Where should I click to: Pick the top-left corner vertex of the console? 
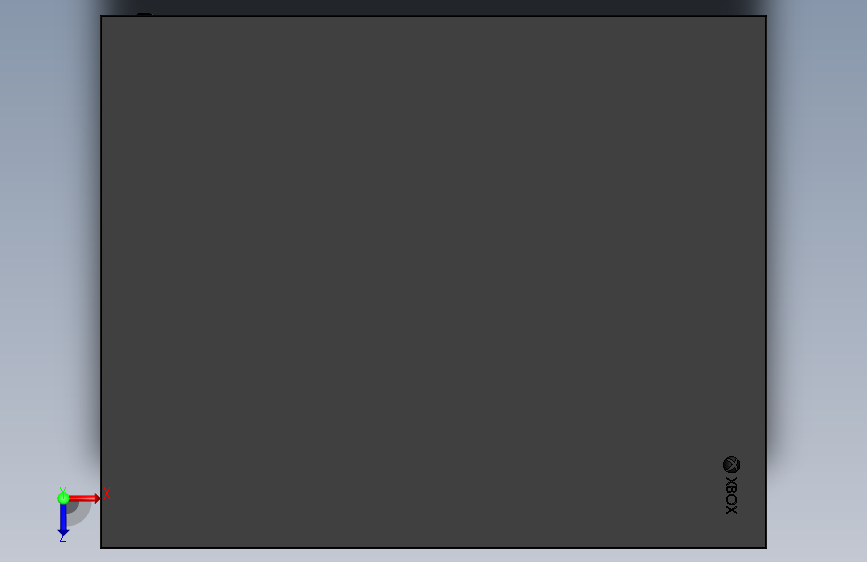coord(101,16)
